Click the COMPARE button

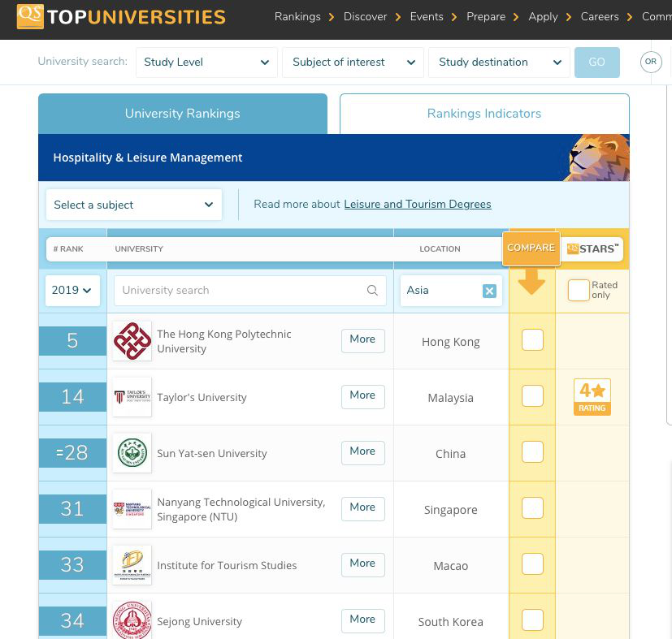[x=531, y=248]
